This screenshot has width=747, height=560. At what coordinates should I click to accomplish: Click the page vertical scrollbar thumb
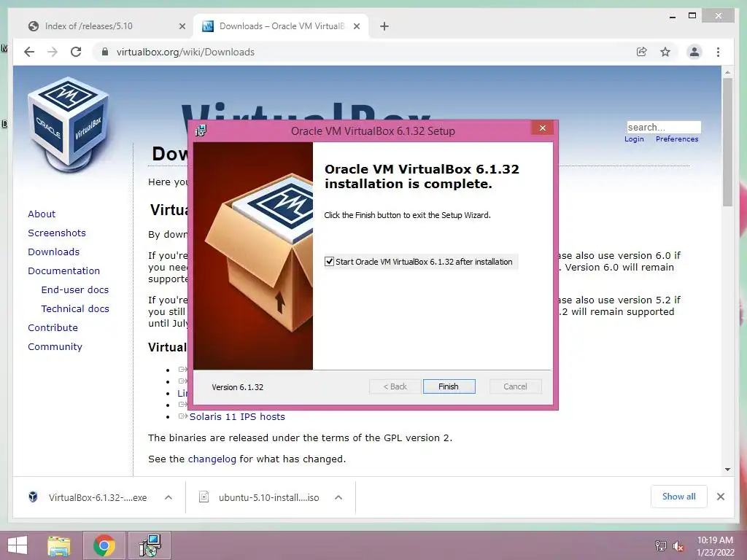pos(727,142)
